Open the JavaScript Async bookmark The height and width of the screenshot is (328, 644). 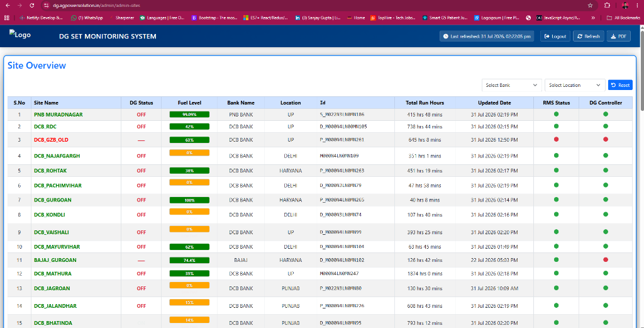(x=558, y=18)
